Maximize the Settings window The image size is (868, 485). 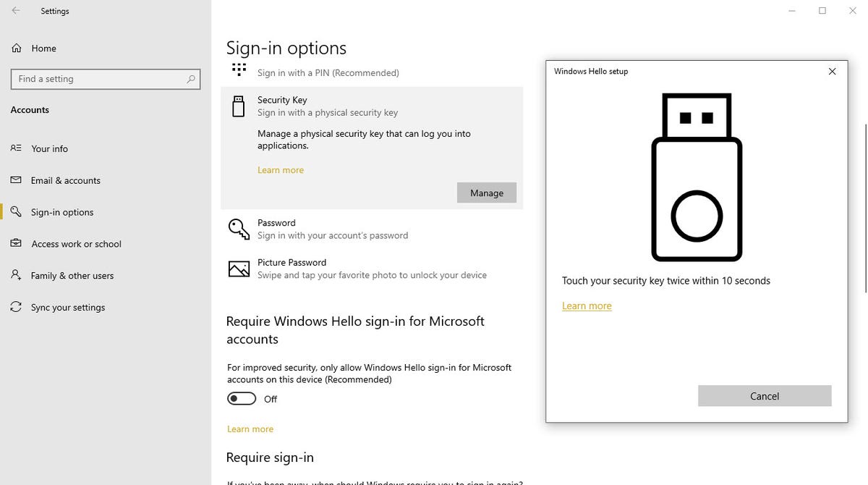(822, 11)
